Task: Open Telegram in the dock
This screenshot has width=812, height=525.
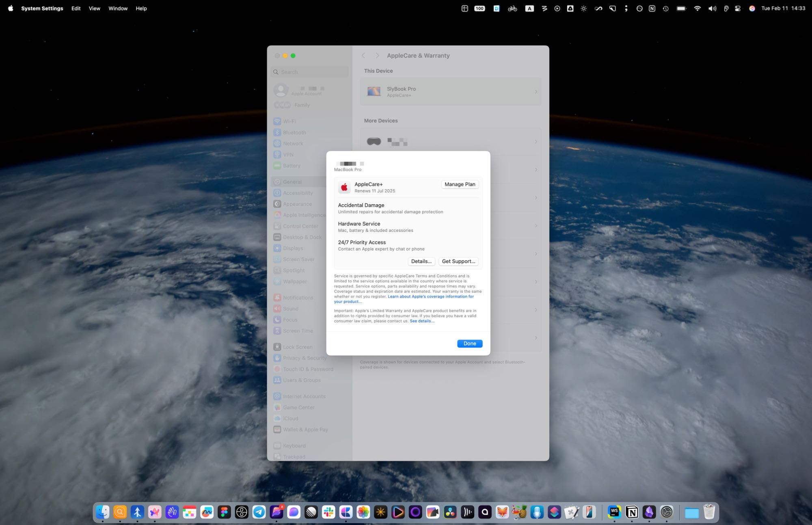Action: 259,512
